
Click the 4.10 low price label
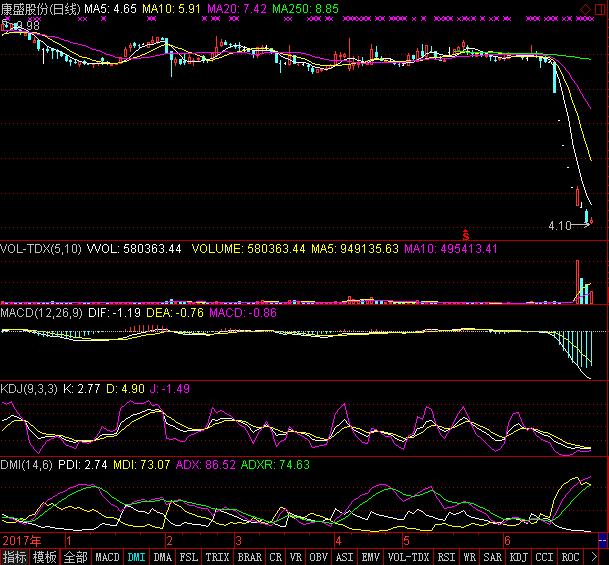(560, 226)
